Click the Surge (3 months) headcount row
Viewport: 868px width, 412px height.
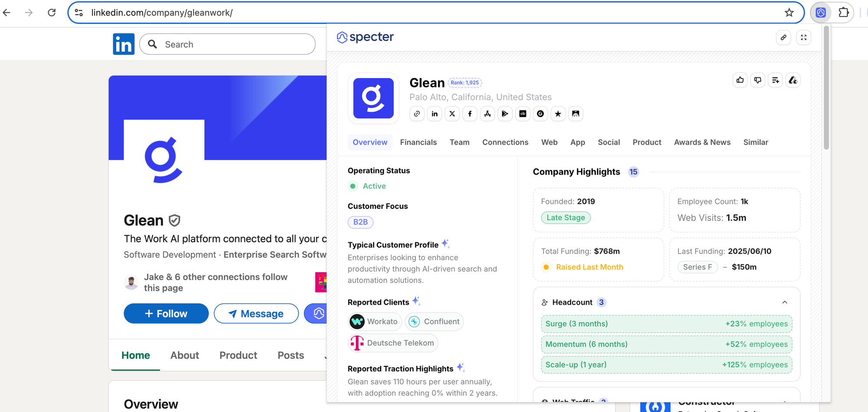tap(667, 324)
